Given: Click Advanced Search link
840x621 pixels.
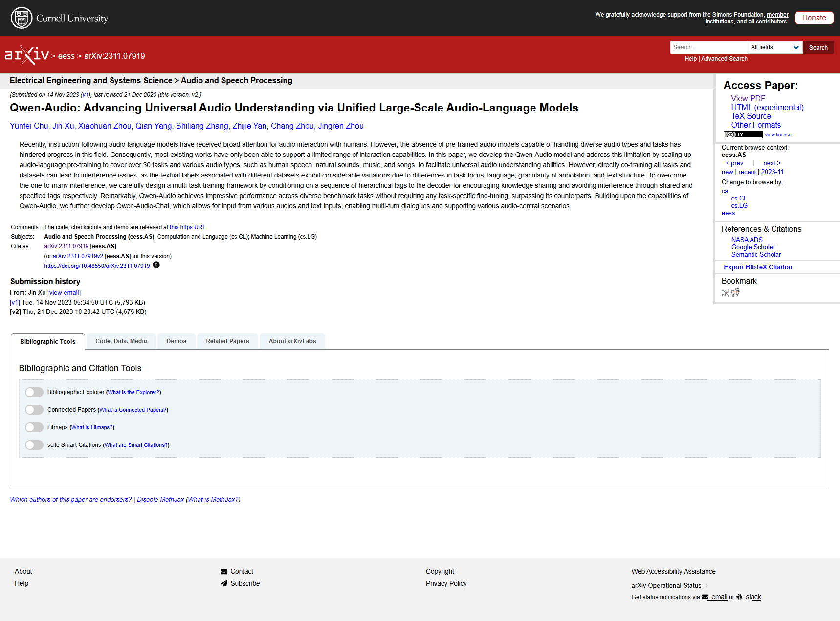Looking at the screenshot, I should (x=724, y=59).
